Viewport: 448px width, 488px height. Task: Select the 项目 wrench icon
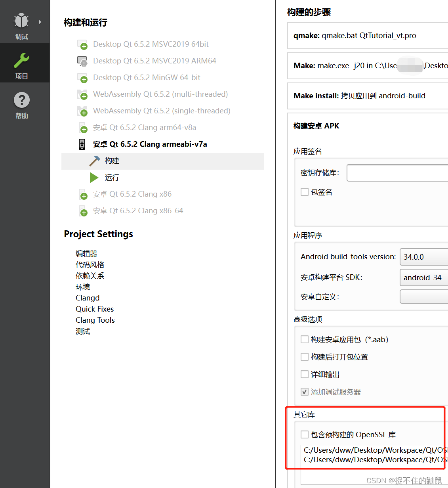21,60
